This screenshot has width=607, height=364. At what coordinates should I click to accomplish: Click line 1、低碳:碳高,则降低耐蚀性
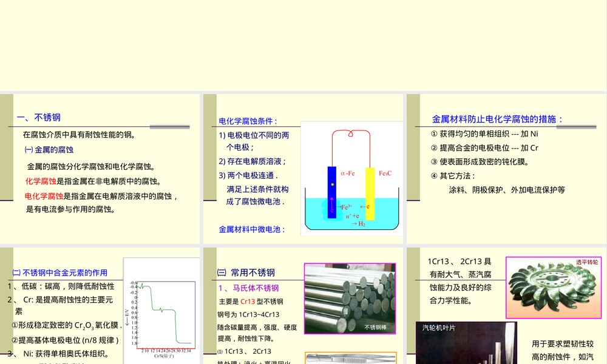61,286
